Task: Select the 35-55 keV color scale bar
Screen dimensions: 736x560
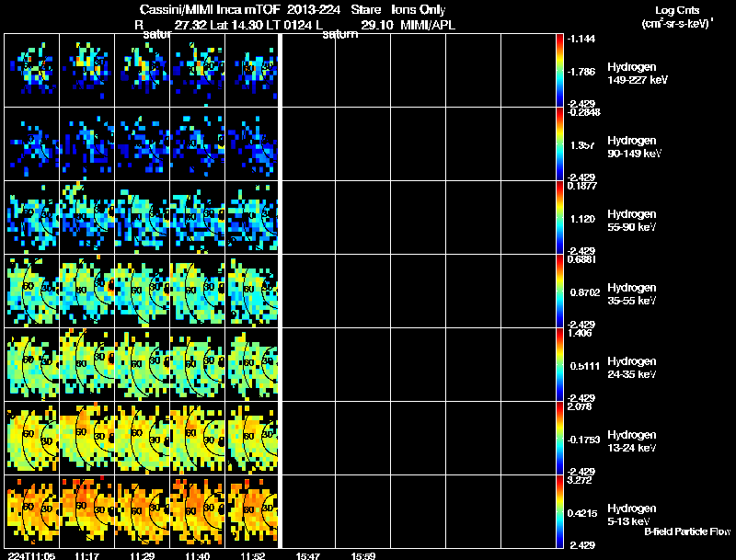Action: pos(560,291)
